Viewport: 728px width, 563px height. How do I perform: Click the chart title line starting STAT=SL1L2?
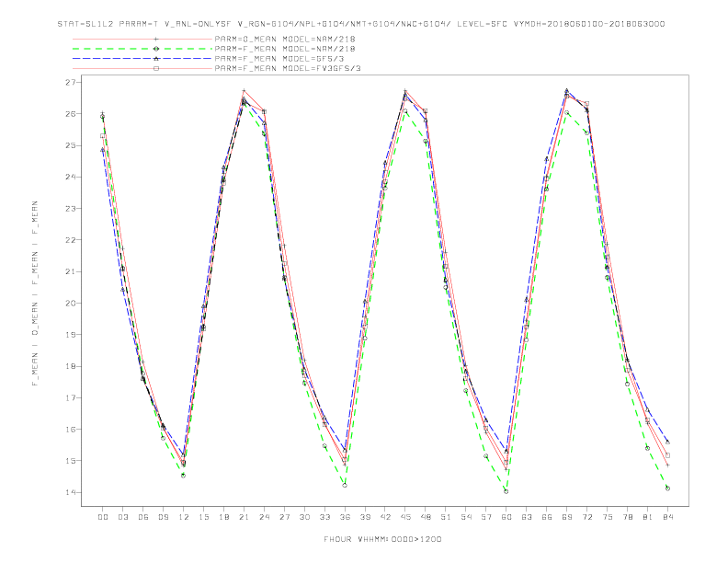click(x=361, y=24)
